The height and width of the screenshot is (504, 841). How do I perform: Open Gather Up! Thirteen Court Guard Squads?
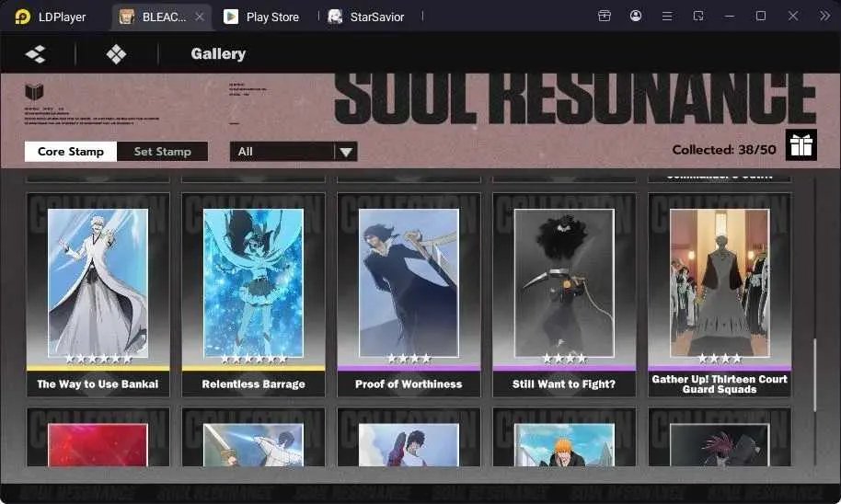click(x=720, y=295)
